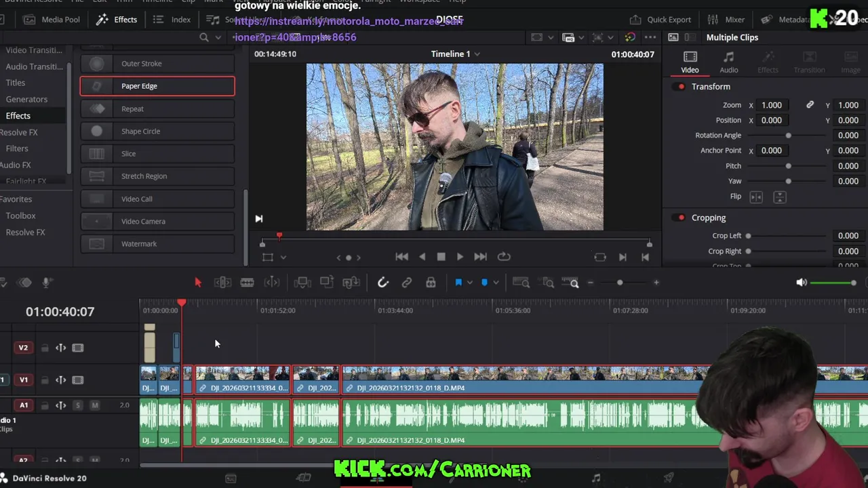Toggle the Linked Selection chain icon
Image resolution: width=868 pixels, height=488 pixels.
coord(407,283)
